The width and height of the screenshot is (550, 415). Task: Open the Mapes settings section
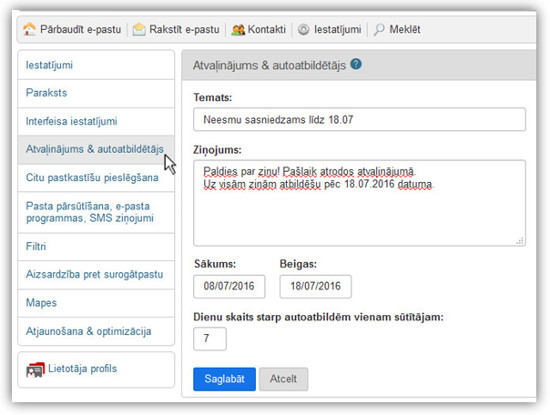coord(96,303)
